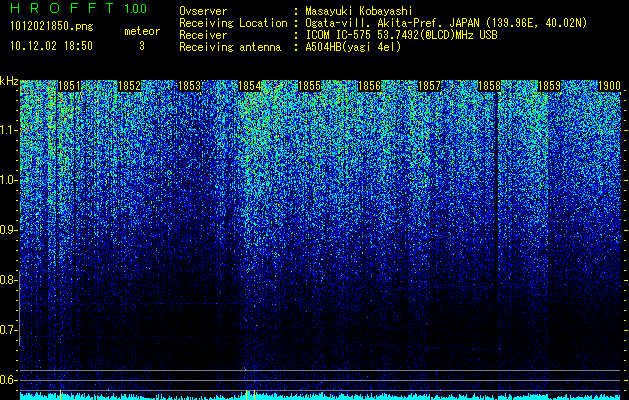Click the kHz axis unit label
The width and height of the screenshot is (629, 400).
(x=9, y=81)
